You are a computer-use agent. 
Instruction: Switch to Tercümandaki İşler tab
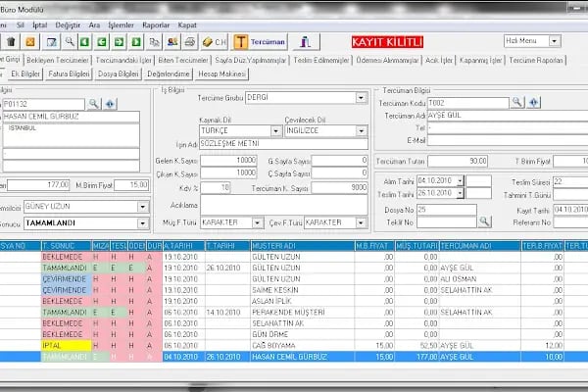pos(123,60)
